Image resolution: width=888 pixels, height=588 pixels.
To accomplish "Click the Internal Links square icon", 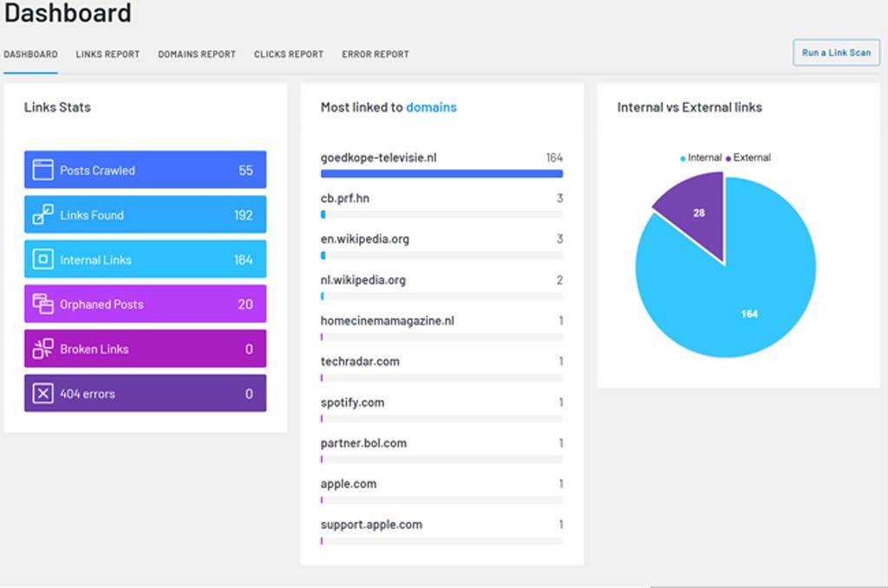I will pyautogui.click(x=42, y=259).
